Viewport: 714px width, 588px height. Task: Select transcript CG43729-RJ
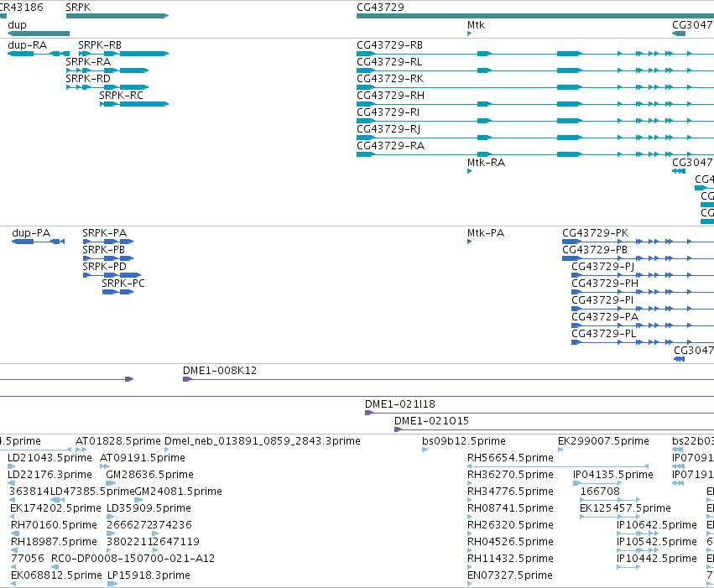tap(388, 129)
